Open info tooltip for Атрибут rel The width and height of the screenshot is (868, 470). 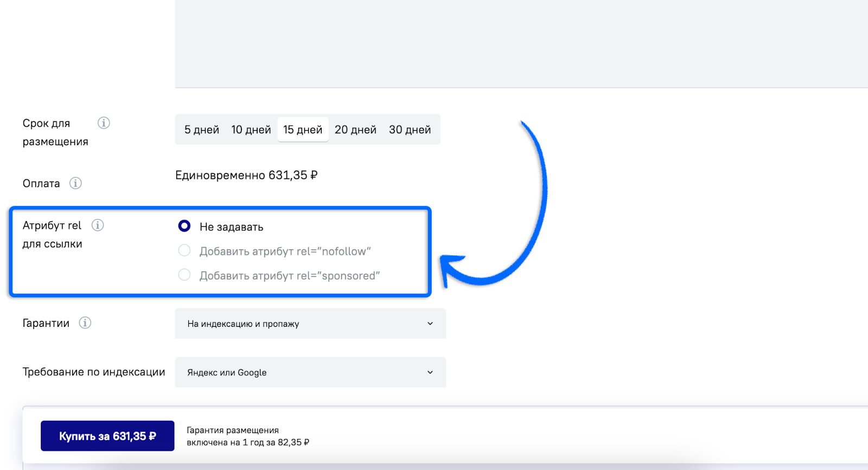(98, 225)
